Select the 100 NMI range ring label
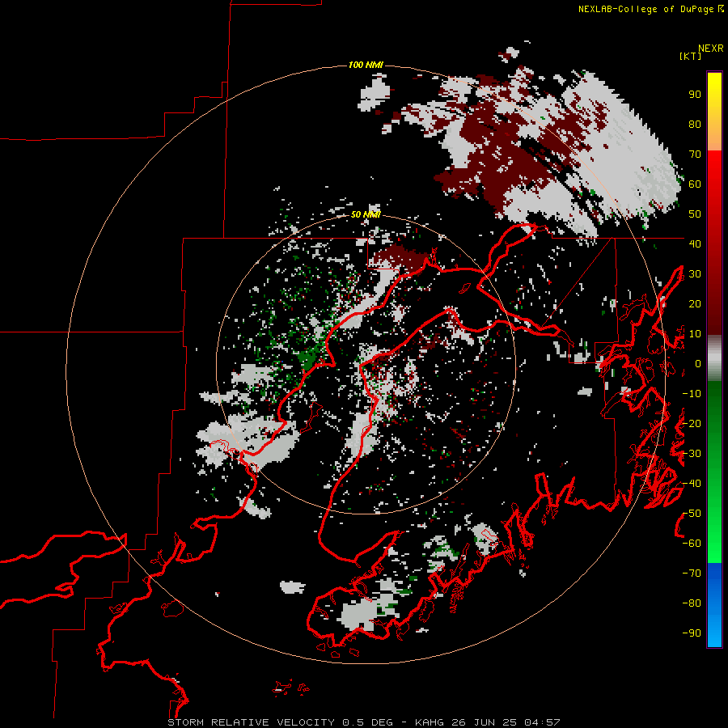Image resolution: width=728 pixels, height=728 pixels. (x=366, y=65)
